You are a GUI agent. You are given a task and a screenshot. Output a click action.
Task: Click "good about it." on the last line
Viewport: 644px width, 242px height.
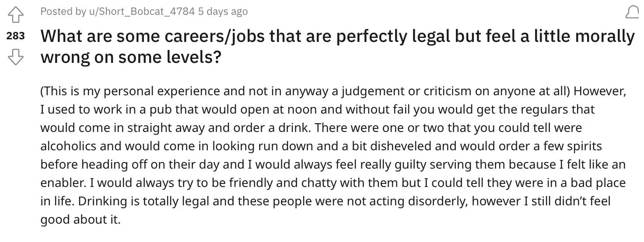pos(80,219)
